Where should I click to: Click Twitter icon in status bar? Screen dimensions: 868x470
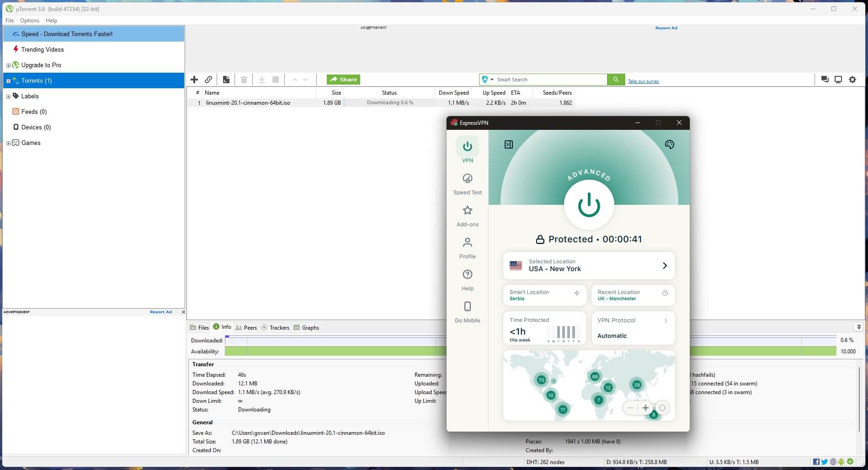pos(825,462)
